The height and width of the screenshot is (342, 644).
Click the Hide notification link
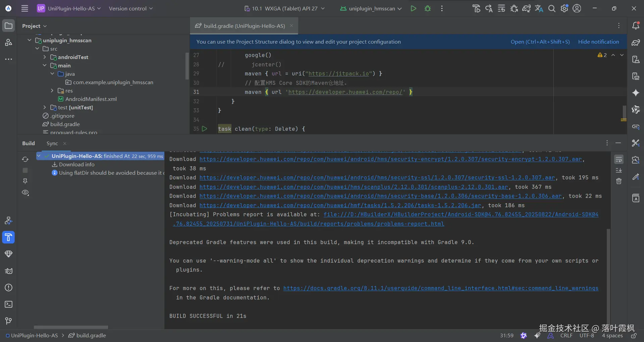click(598, 42)
